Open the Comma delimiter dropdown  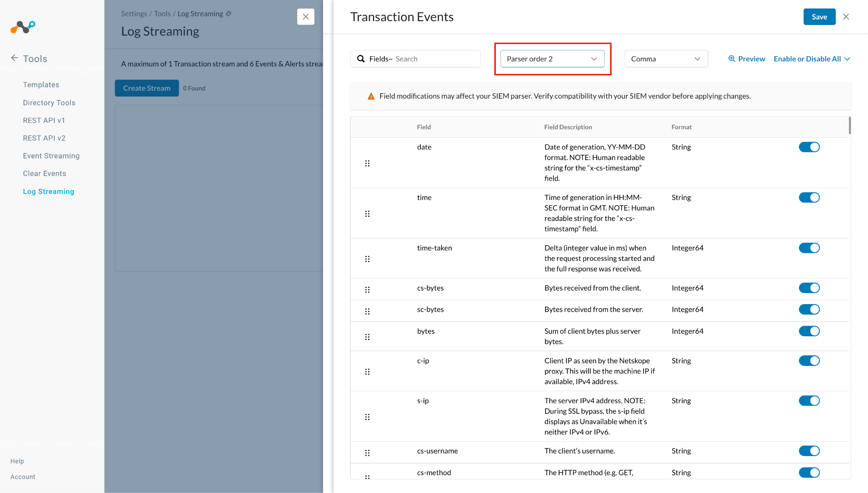[x=666, y=59]
